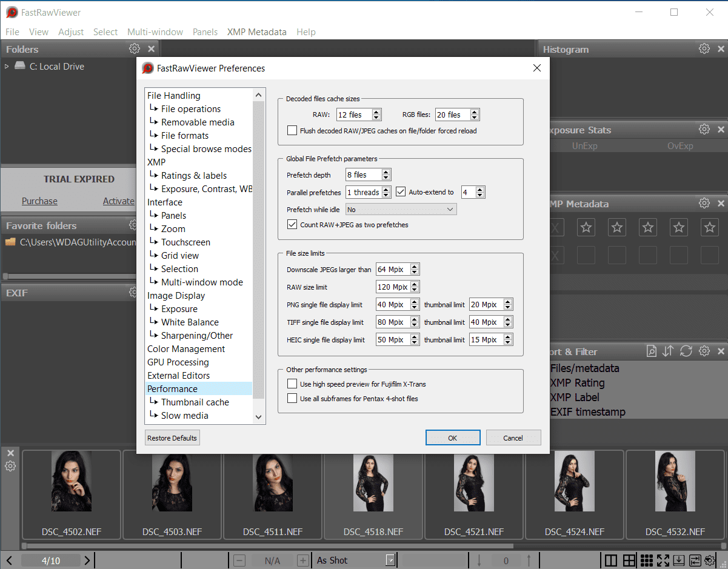
Task: Click the swap arrows icon in bottom bar
Action: click(x=695, y=561)
